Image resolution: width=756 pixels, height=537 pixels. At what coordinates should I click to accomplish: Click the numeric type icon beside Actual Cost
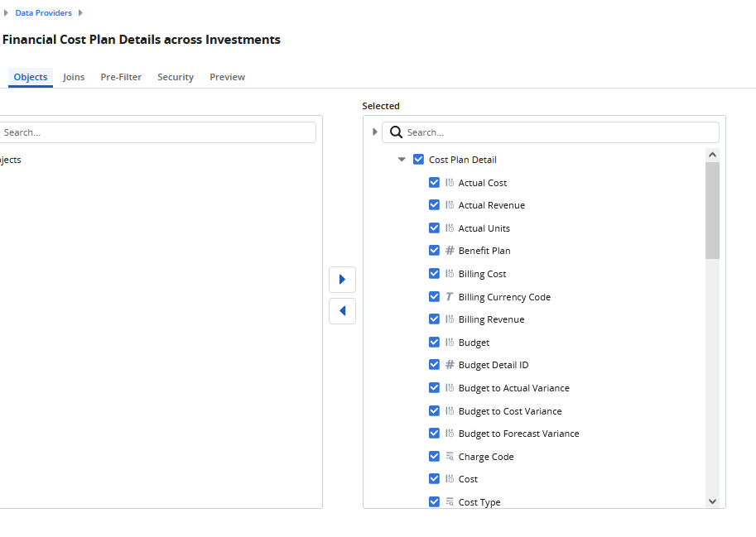pos(450,183)
